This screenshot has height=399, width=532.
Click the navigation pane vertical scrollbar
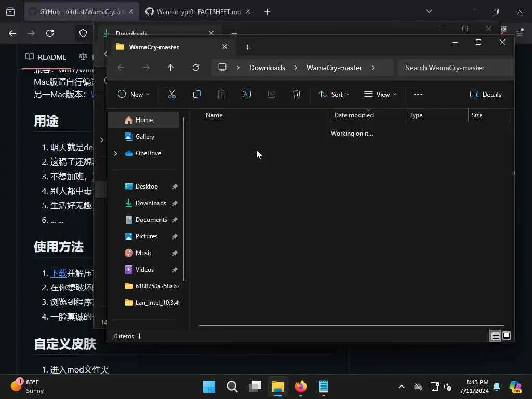pyautogui.click(x=184, y=199)
